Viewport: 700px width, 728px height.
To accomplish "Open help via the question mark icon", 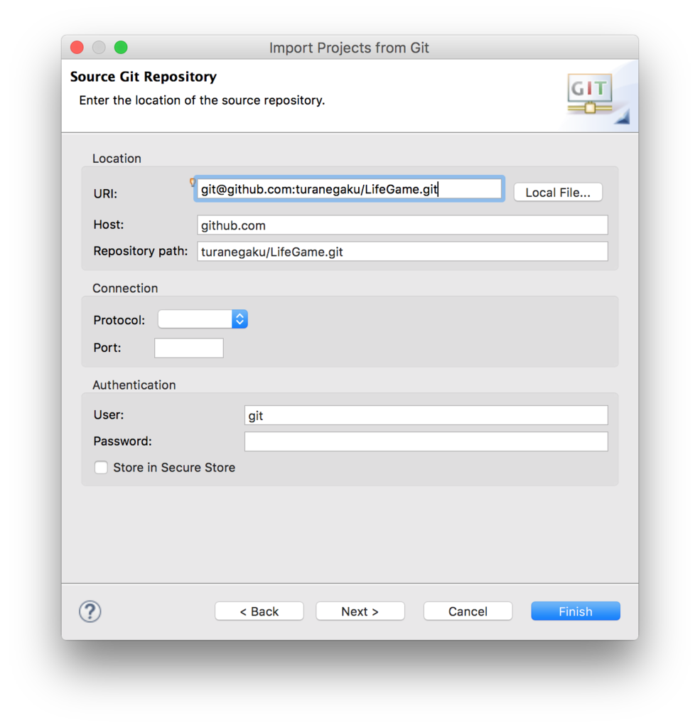I will tap(90, 611).
